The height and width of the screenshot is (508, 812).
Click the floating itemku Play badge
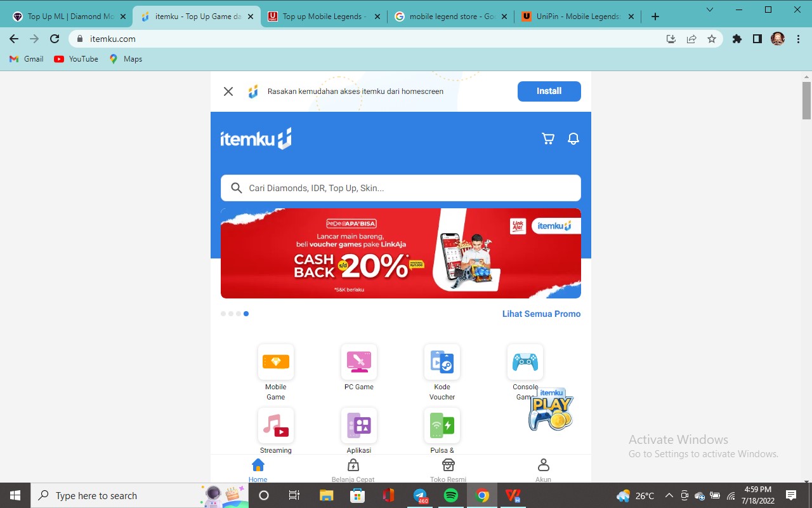click(x=551, y=410)
